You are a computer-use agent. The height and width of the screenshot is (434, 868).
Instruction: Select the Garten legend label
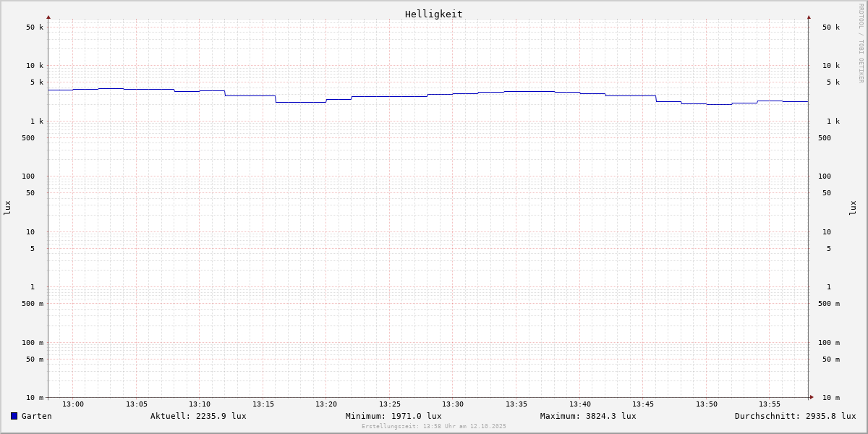pyautogui.click(x=36, y=416)
